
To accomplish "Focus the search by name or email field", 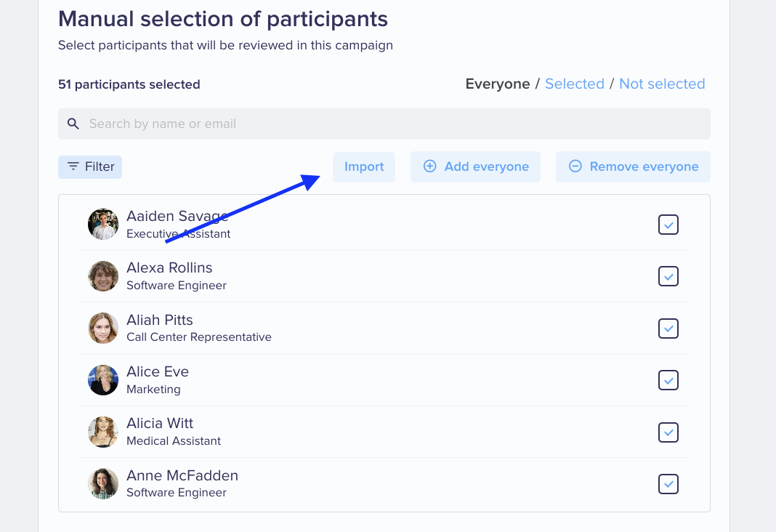I will (x=384, y=124).
